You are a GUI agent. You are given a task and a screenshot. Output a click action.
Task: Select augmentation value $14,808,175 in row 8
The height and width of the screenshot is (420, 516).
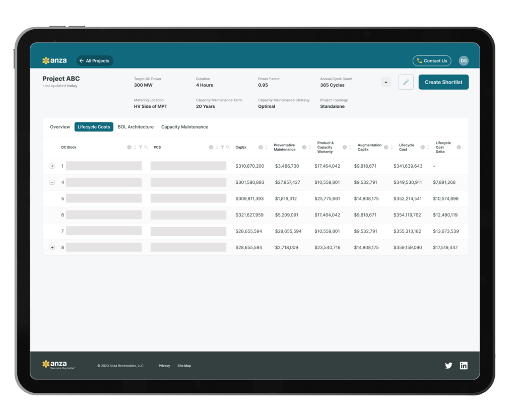point(366,247)
